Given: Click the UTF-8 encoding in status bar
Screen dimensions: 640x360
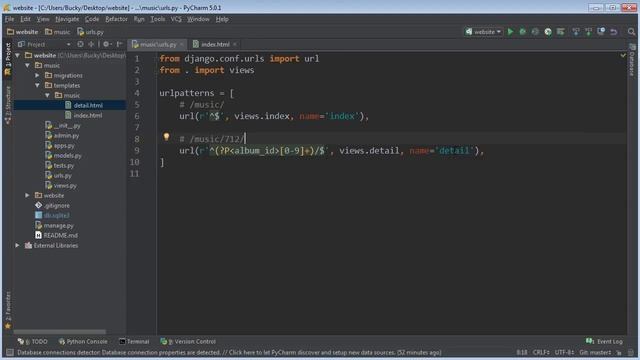Looking at the screenshot, I should tap(564, 352).
